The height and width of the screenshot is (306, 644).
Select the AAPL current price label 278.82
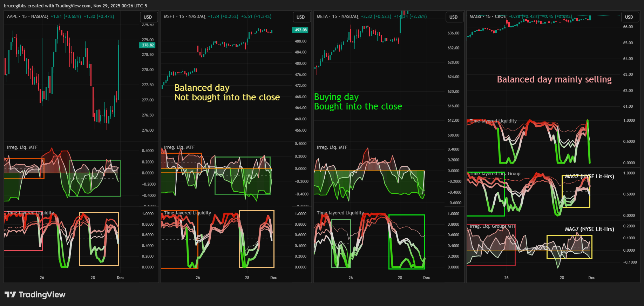click(148, 45)
